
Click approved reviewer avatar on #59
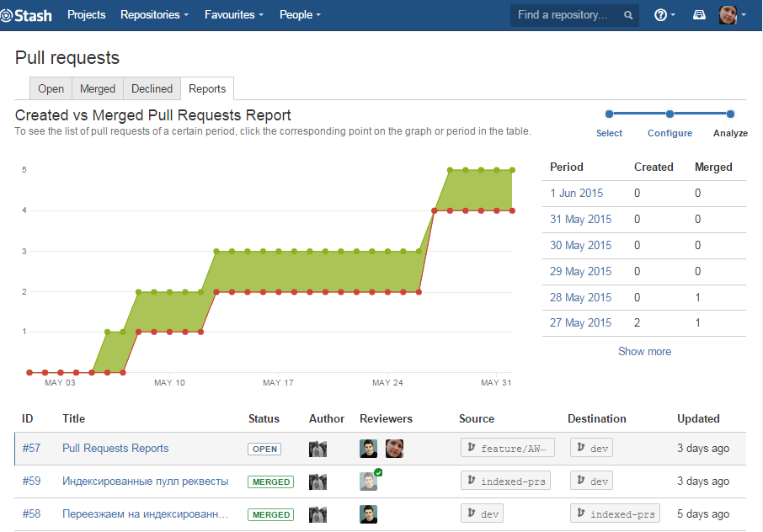click(369, 481)
